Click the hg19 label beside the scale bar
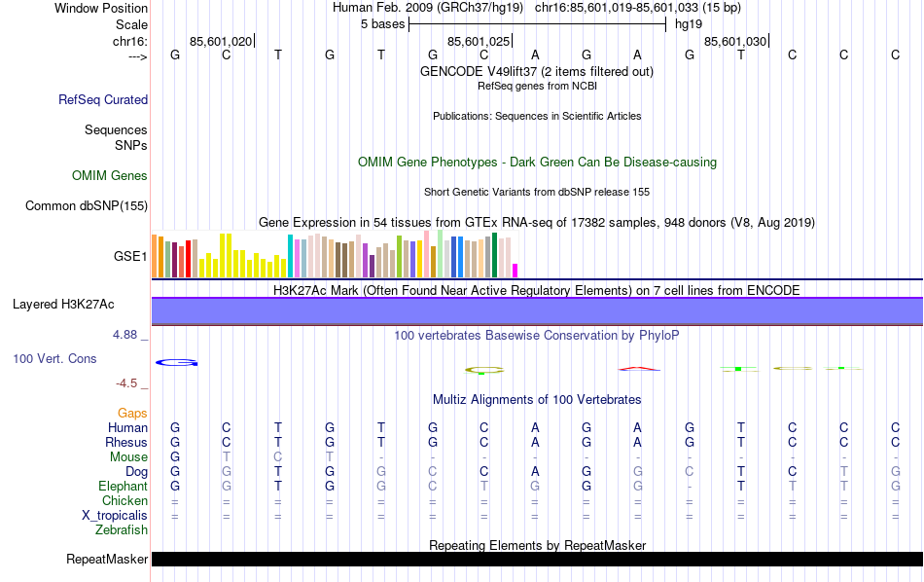The height and width of the screenshot is (582, 924). point(689,24)
